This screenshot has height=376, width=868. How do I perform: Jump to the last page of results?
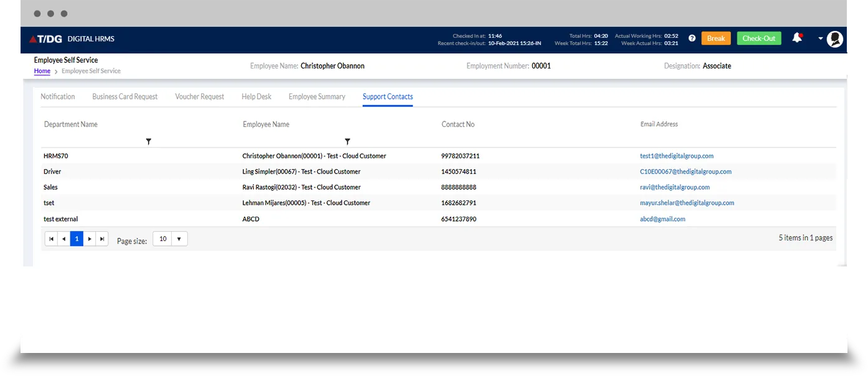(x=102, y=239)
